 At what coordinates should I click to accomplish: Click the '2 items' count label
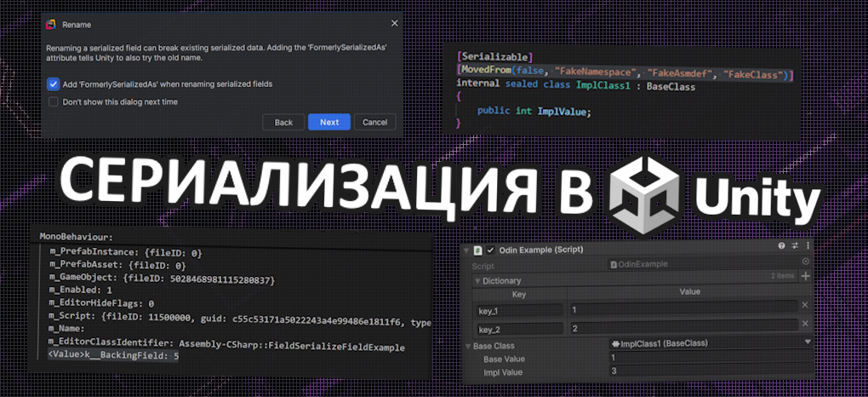(782, 275)
